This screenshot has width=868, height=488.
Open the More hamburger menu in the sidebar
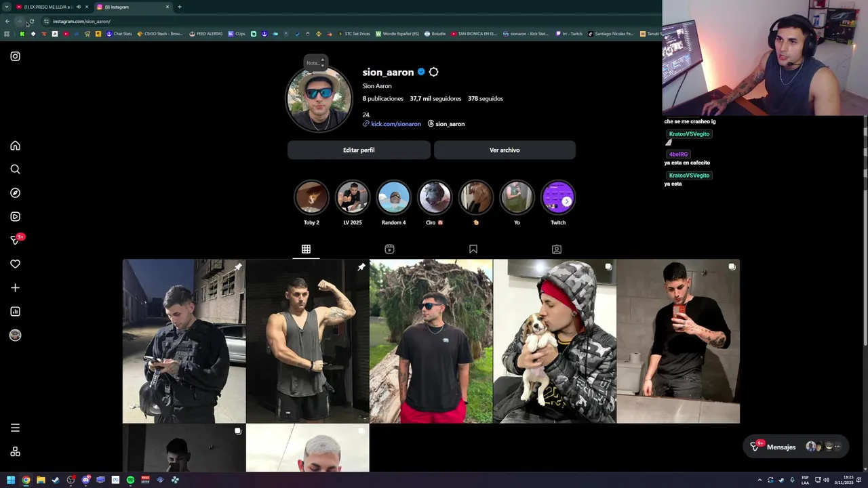pyautogui.click(x=15, y=428)
